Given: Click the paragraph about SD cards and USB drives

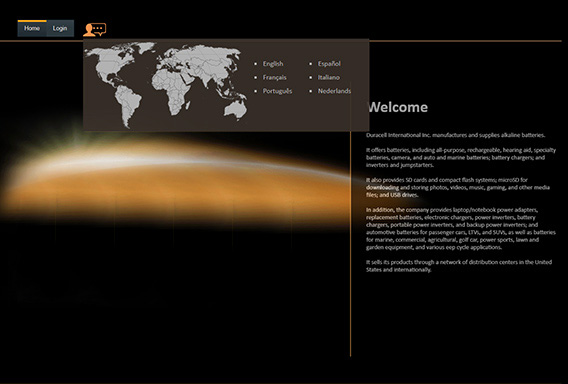Looking at the screenshot, I should click(x=458, y=187).
